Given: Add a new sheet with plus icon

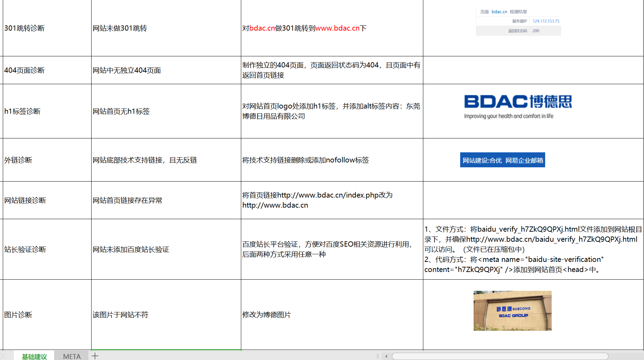Looking at the screenshot, I should (95, 356).
